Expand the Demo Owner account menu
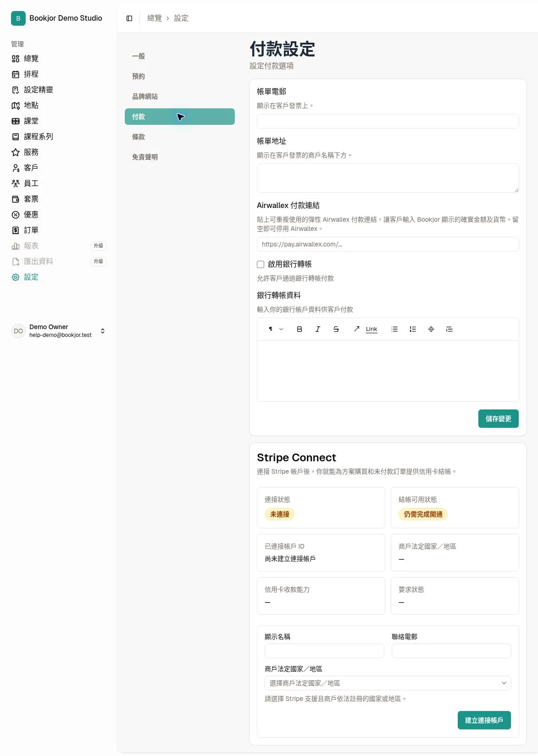This screenshot has width=538, height=756. [x=58, y=331]
